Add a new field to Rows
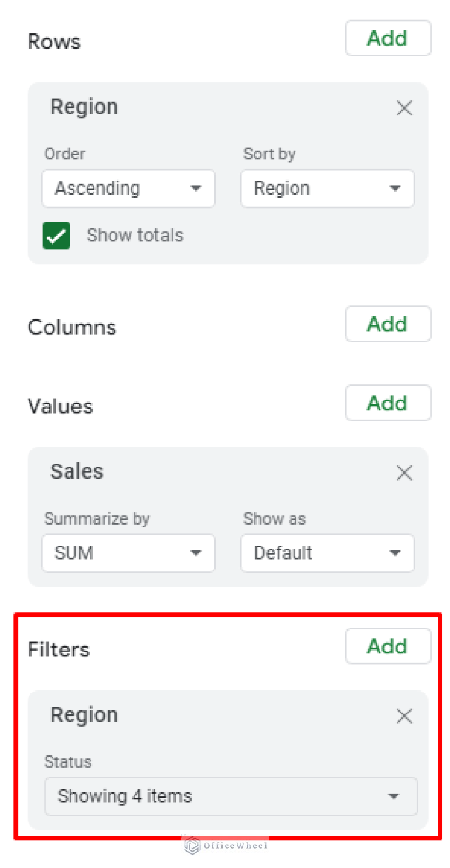The height and width of the screenshot is (868, 450). tap(388, 38)
